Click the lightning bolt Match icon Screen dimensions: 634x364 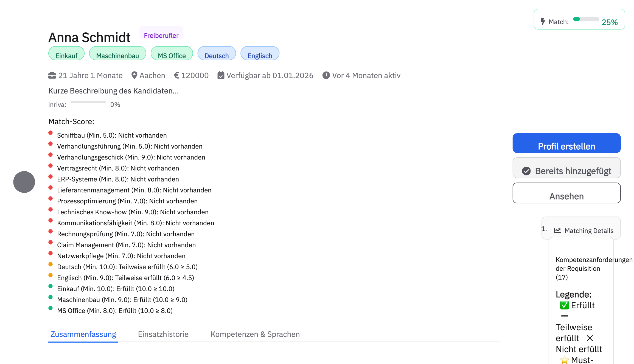[543, 22]
